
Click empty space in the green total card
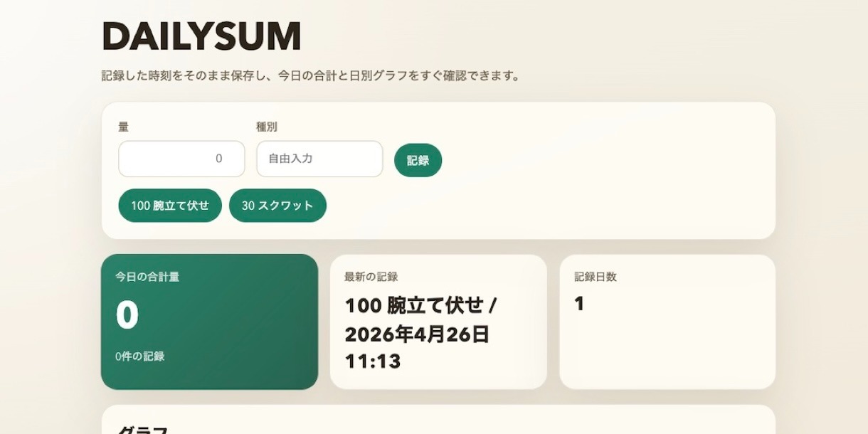point(249,327)
